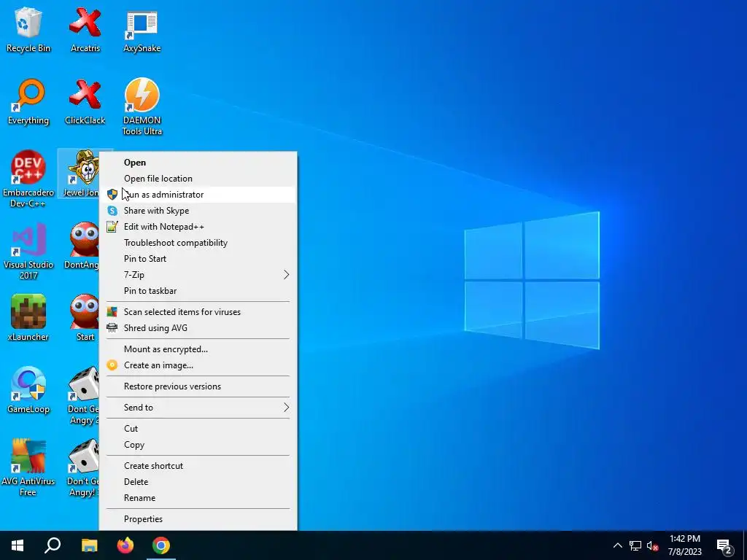Open the notifications action center
Screen dimensions: 747x560
(724, 545)
